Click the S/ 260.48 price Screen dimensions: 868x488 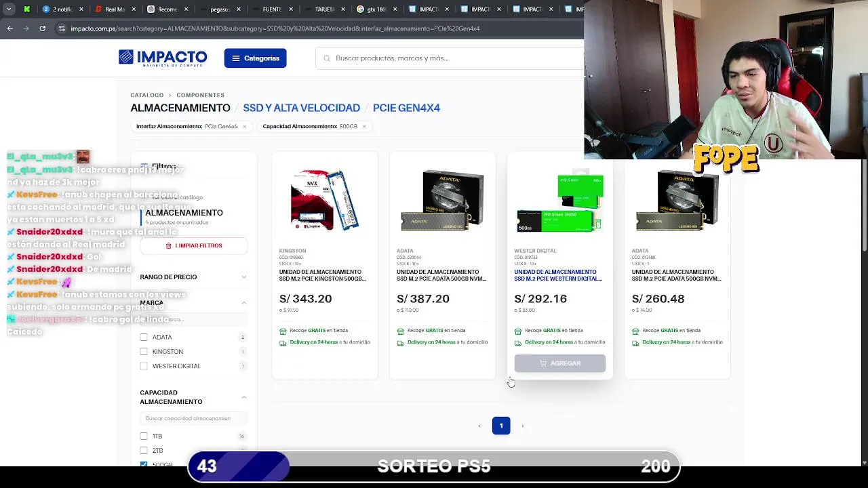pos(658,299)
